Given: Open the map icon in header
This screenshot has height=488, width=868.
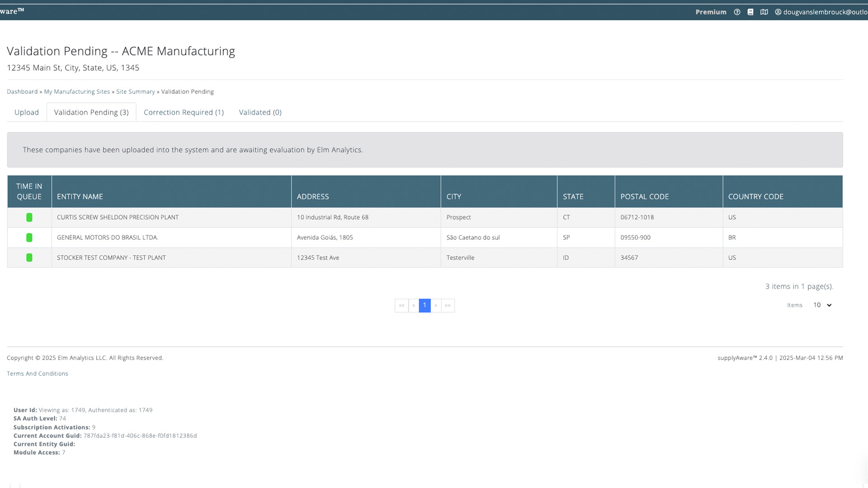Looking at the screenshot, I should tap(764, 12).
